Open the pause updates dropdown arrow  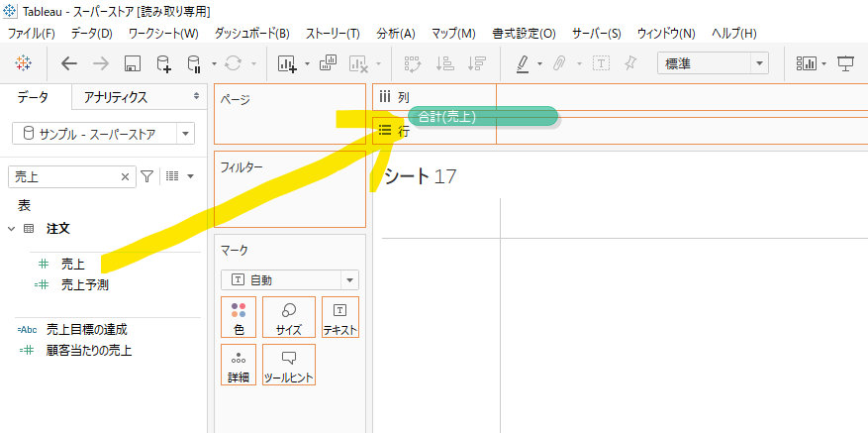click(x=214, y=63)
